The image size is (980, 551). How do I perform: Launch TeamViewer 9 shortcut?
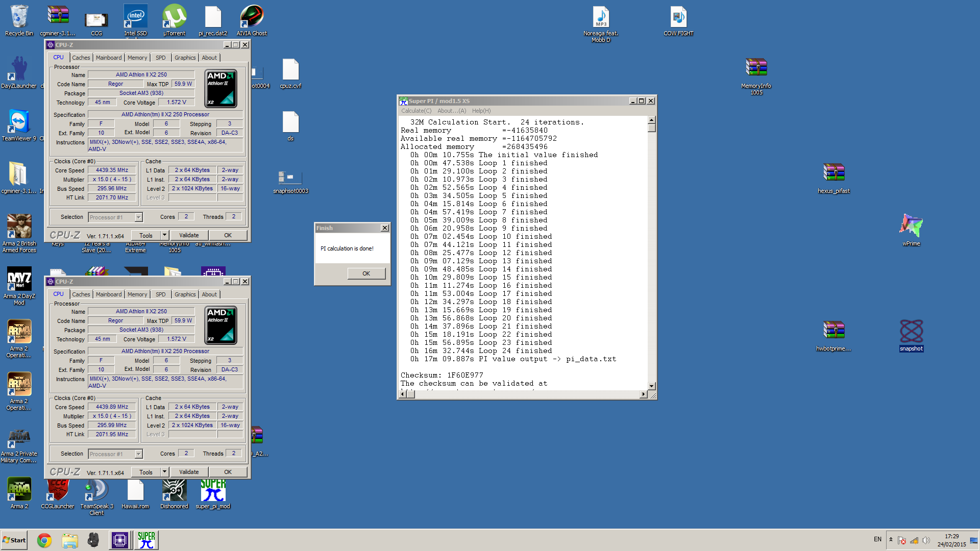click(19, 126)
